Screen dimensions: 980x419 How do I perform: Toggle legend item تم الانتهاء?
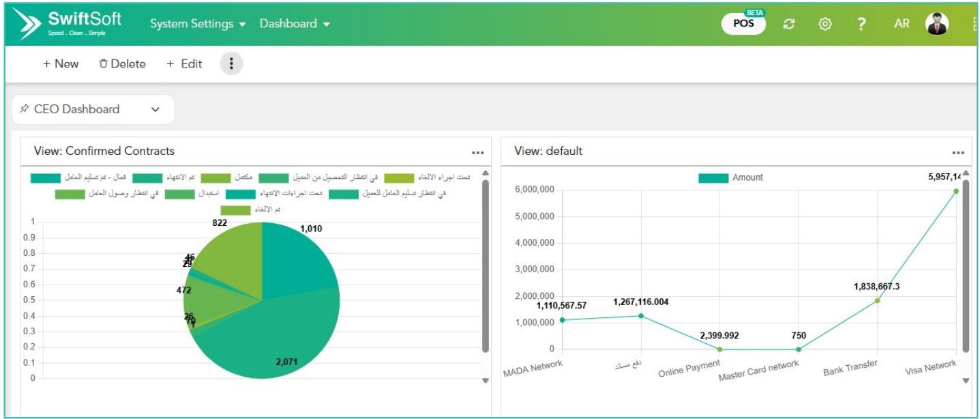(164, 177)
